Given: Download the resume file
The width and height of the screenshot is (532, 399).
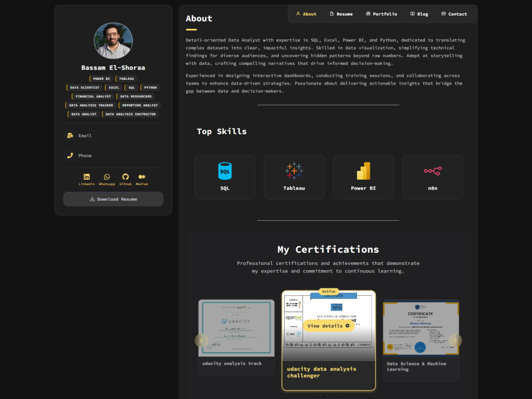Looking at the screenshot, I should (113, 199).
